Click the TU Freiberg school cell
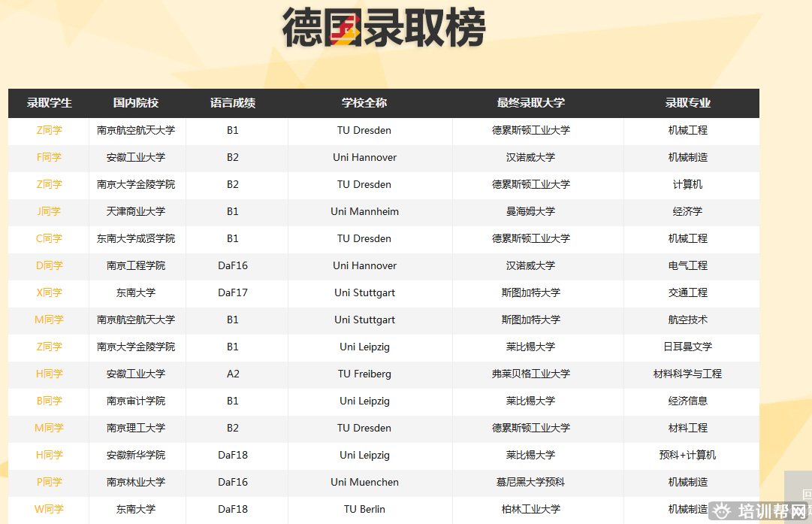Screen dimensions: 812x524 364,374
